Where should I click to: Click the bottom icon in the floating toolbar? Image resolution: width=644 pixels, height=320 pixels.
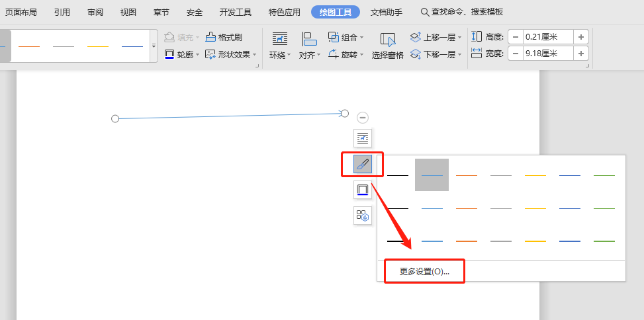(363, 215)
